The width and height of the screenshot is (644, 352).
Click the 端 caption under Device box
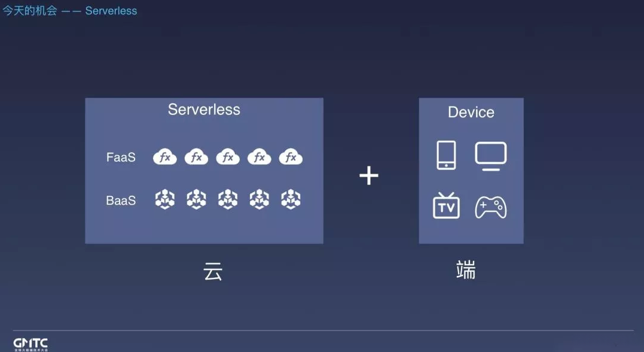click(466, 270)
